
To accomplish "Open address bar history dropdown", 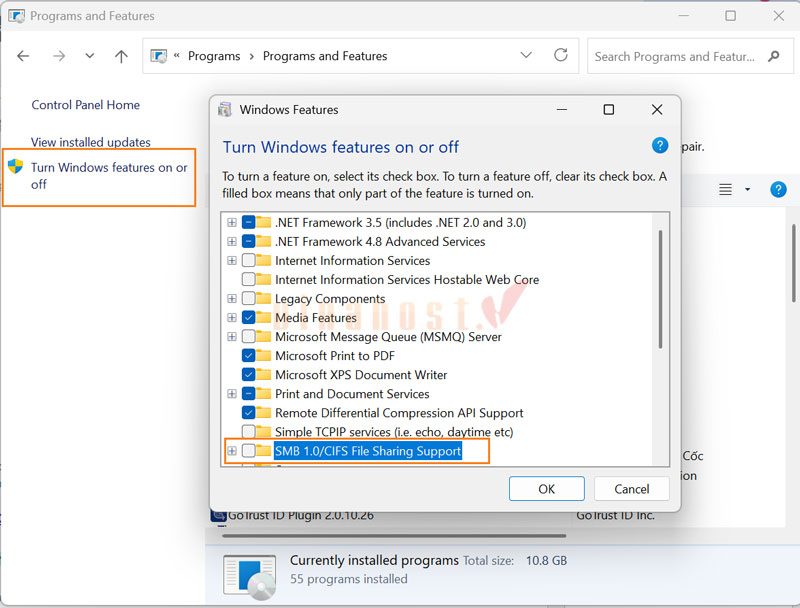I will (x=526, y=55).
